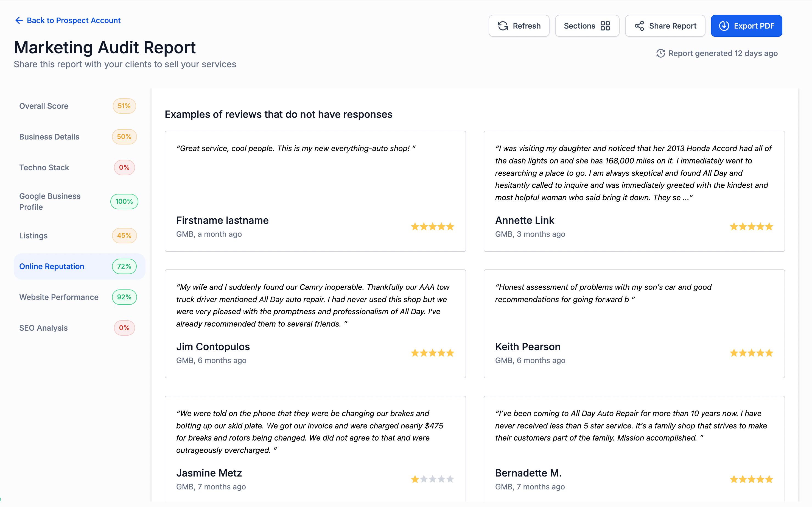Select the Techno Stack section
812x507 pixels.
point(44,168)
